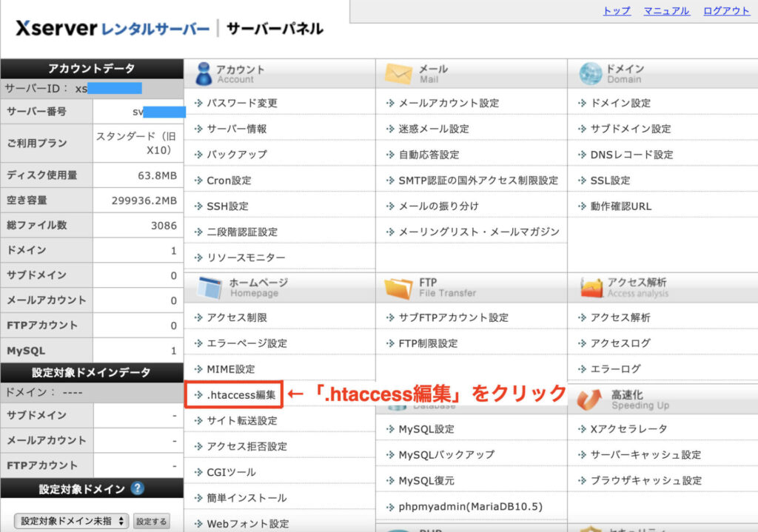Viewport: 758px width, 532px height.
Task: Open phpmyadmin(MariaDB10.5)
Action: click(470, 506)
